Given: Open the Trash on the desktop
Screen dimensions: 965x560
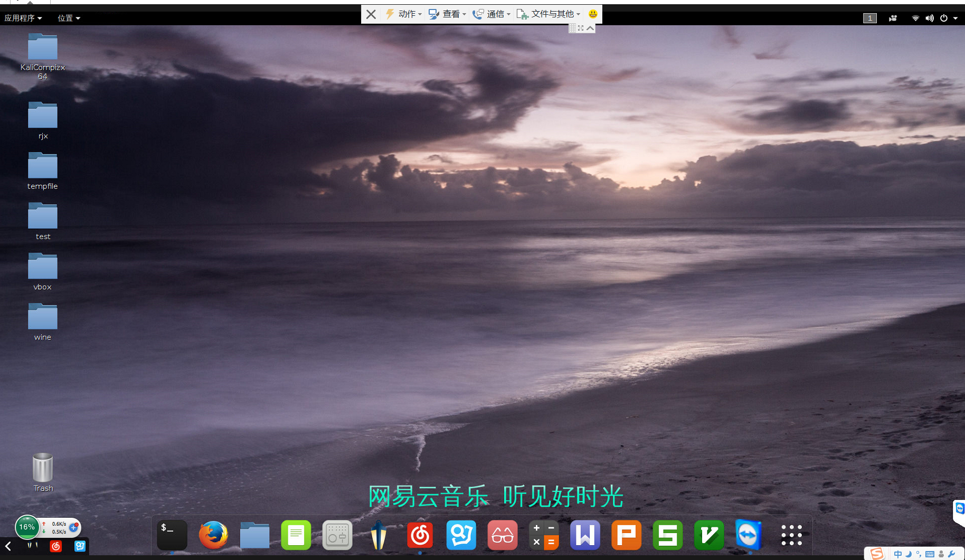Looking at the screenshot, I should click(x=43, y=472).
